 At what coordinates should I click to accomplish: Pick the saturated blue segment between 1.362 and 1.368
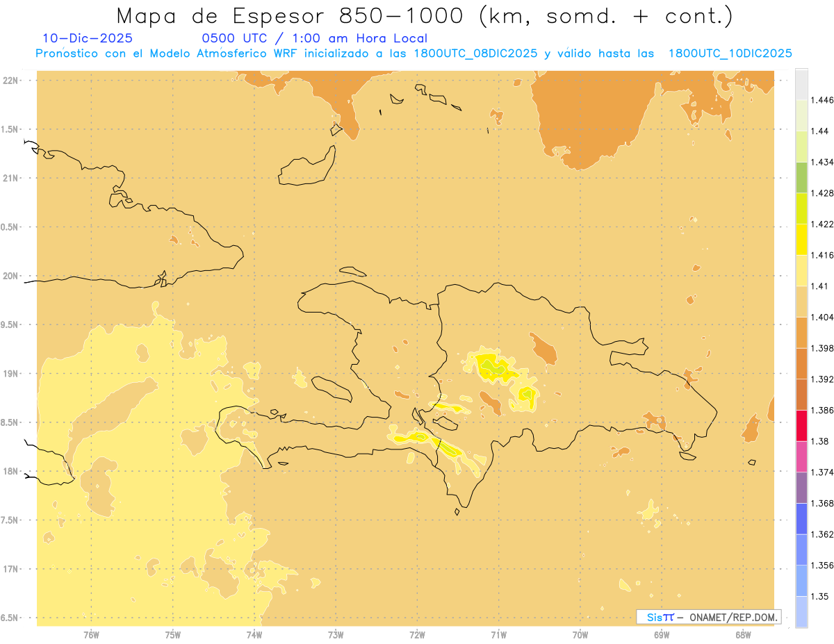[x=801, y=518]
